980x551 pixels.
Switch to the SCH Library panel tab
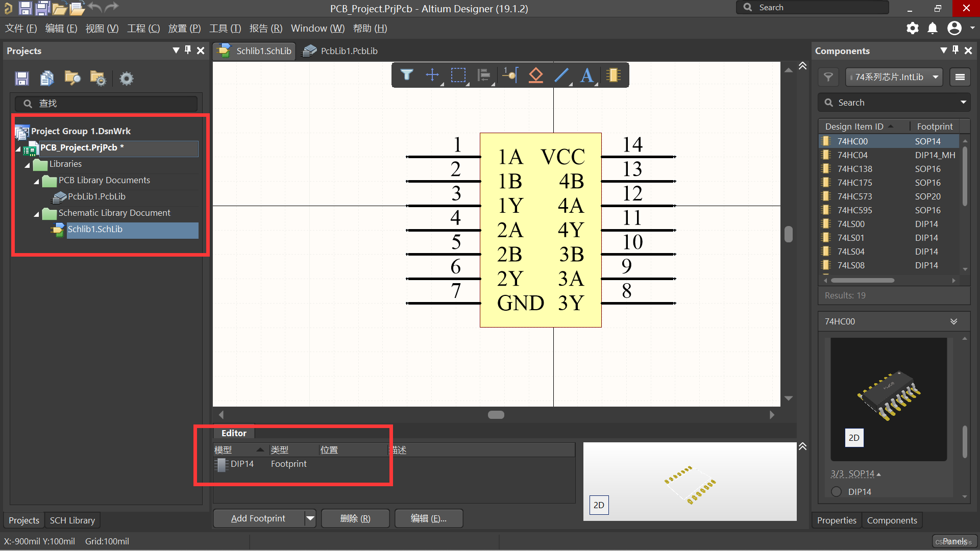click(72, 520)
